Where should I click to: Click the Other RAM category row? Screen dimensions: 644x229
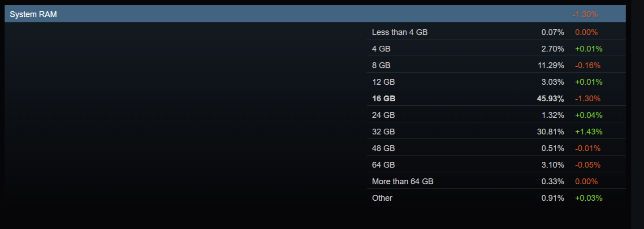[382, 198]
